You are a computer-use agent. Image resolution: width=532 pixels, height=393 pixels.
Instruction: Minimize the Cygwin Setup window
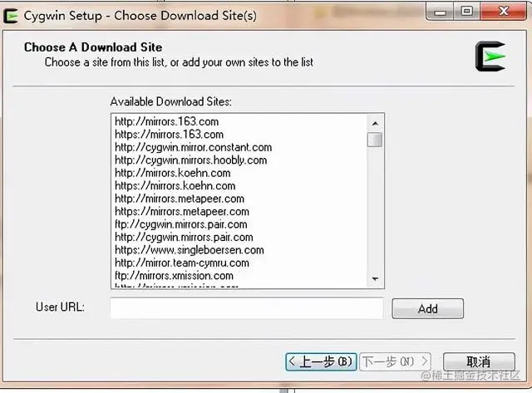[x=440, y=12]
